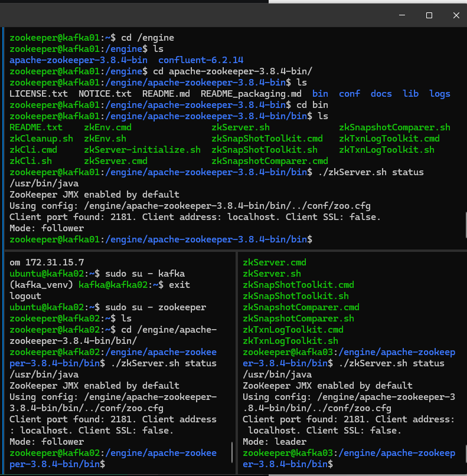Close the terminal window
Image resolution: width=467 pixels, height=476 pixels.
pos(456,15)
